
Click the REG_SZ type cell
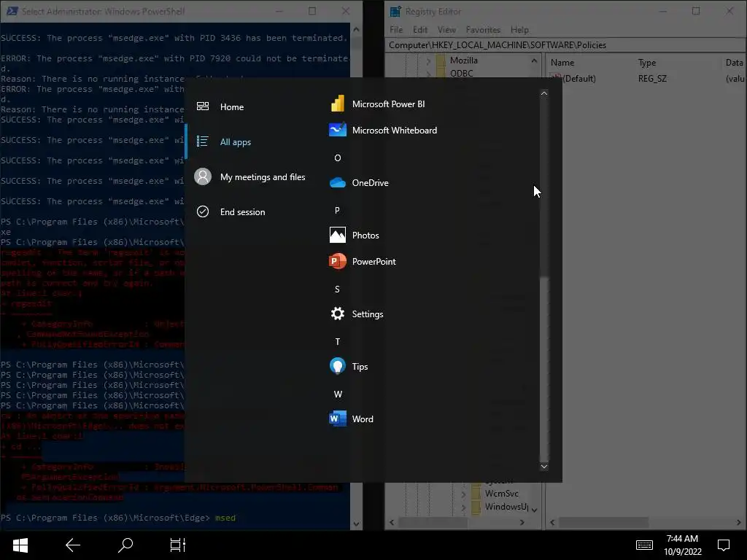(652, 79)
